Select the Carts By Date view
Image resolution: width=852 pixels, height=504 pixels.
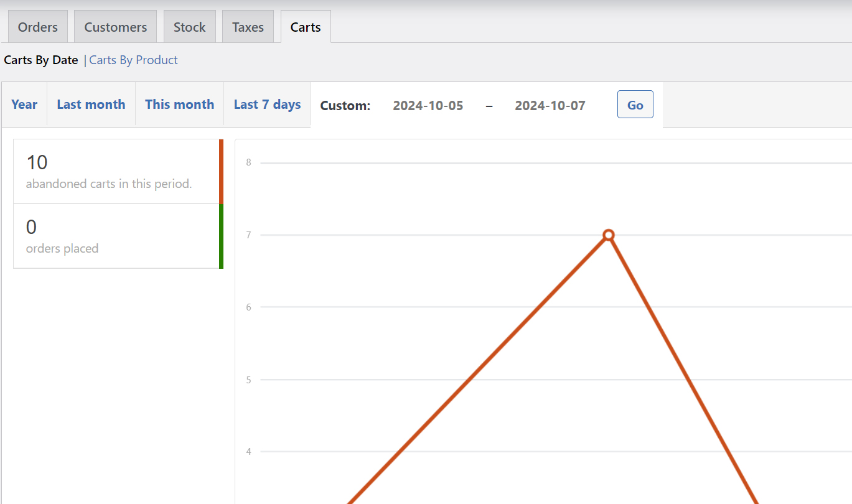(40, 60)
